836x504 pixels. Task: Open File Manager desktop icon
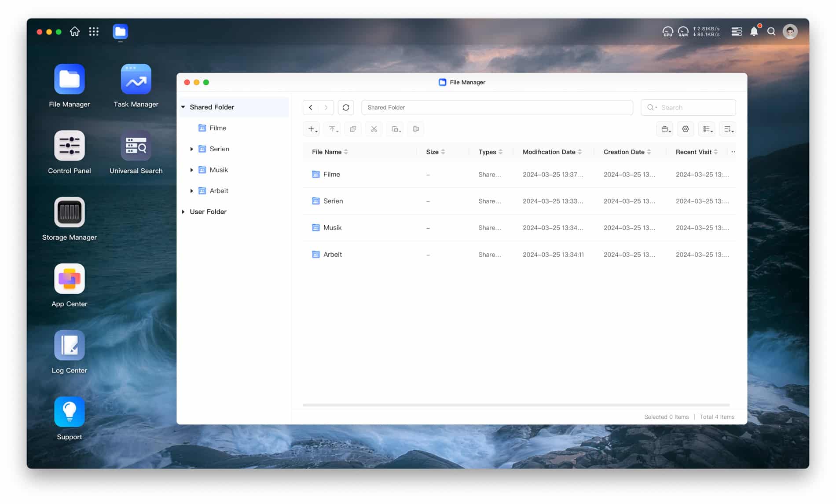[69, 79]
